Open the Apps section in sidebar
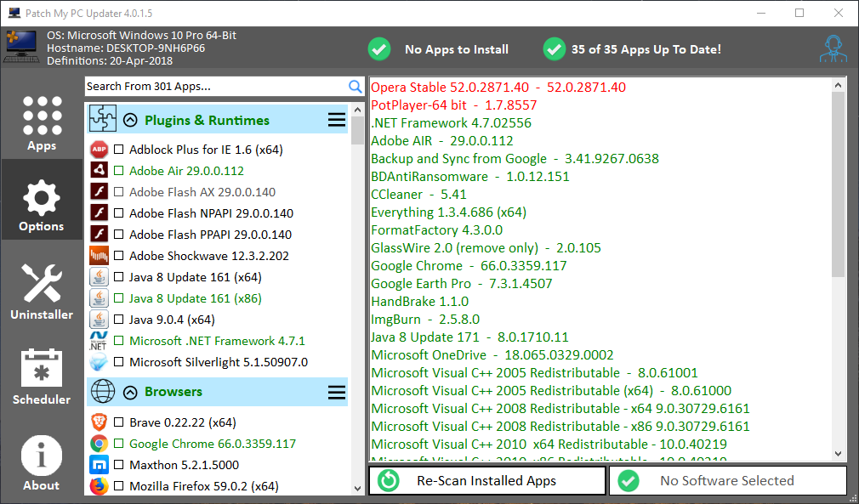859x504 pixels. point(42,124)
